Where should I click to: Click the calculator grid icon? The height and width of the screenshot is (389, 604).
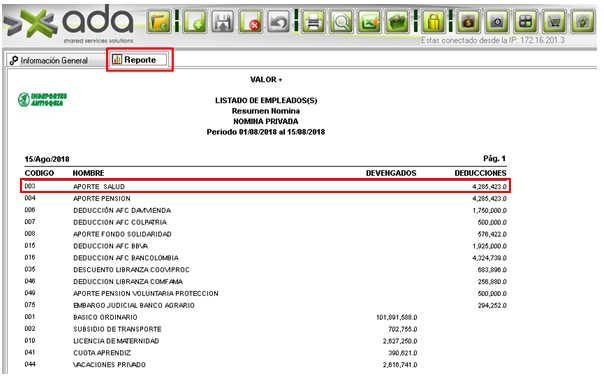click(525, 22)
